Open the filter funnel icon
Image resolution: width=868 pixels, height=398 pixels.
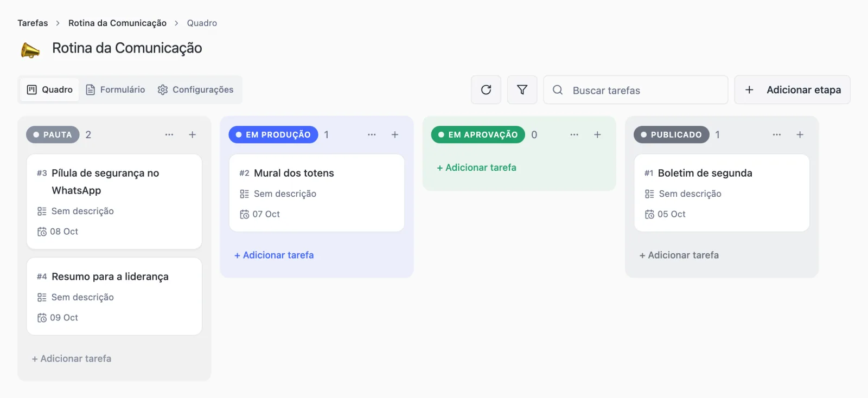pyautogui.click(x=522, y=89)
